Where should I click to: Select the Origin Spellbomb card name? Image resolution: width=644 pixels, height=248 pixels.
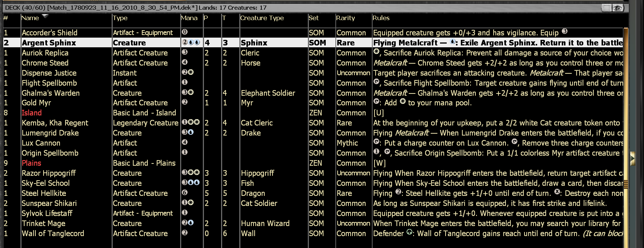50,153
